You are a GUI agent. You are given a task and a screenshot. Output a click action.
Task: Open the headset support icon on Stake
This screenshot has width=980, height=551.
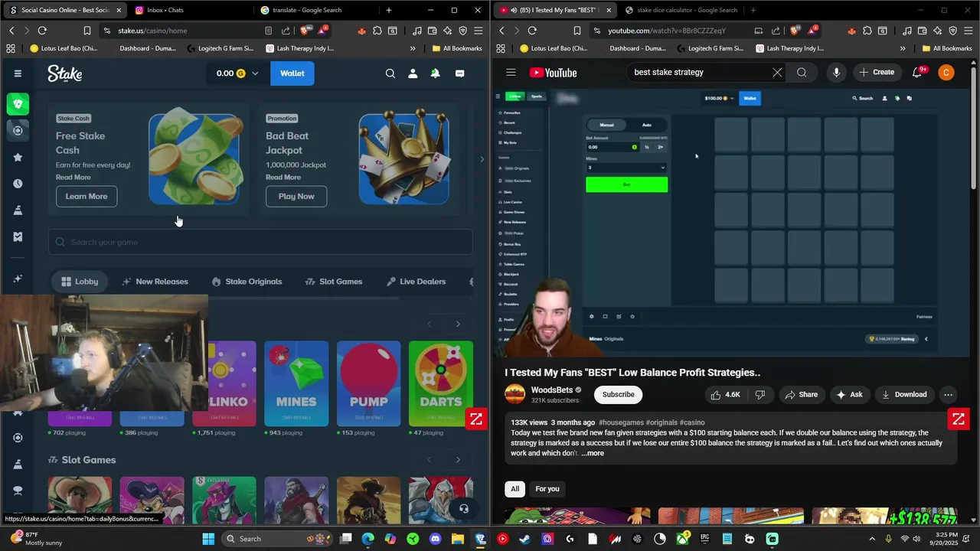[x=463, y=509]
